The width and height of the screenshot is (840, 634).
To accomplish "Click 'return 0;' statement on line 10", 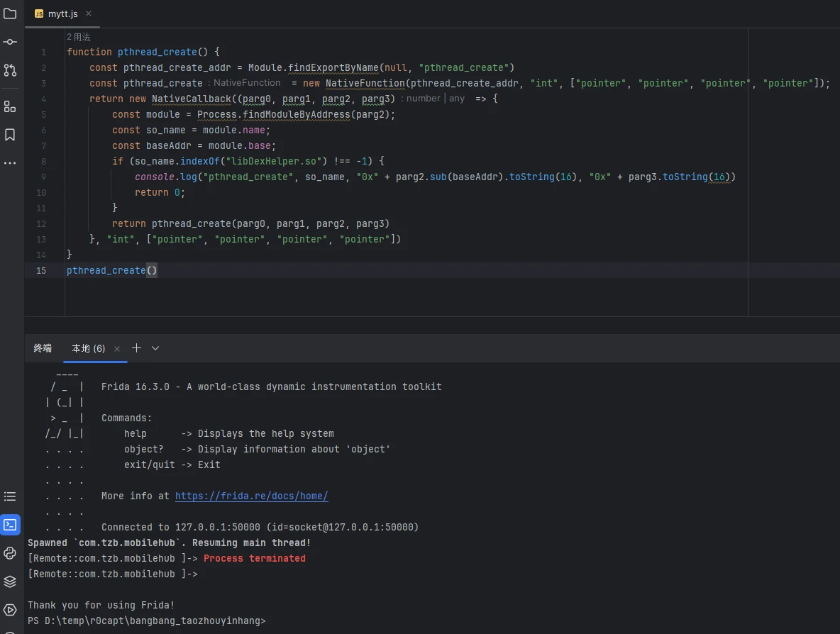I will [x=160, y=192].
